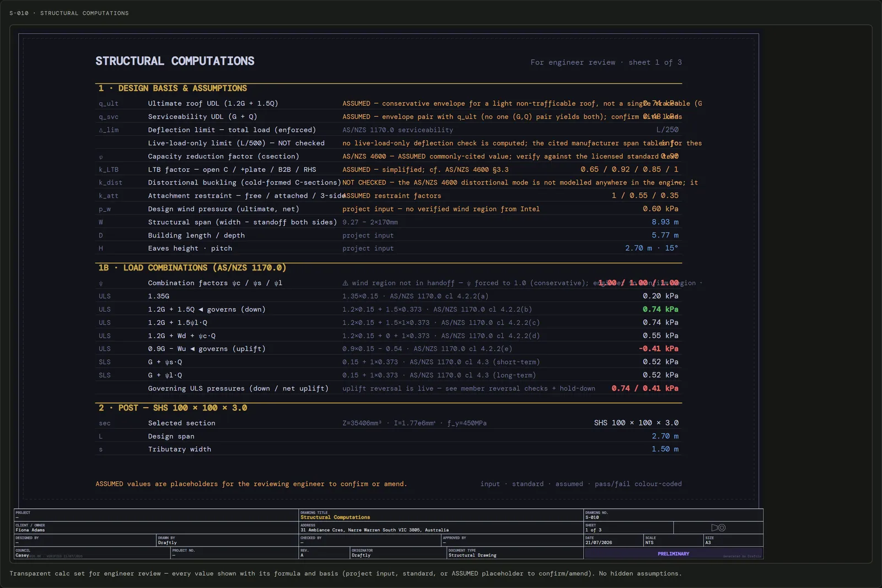Click the red '0.74 / 0.41 kPa' value
Screen dimensions: 882x588
click(x=645, y=389)
